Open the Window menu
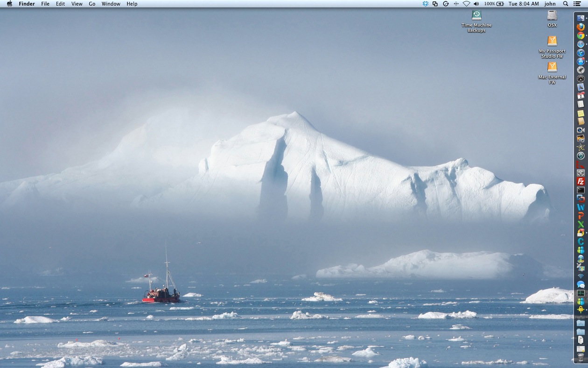This screenshot has height=368, width=588. coord(111,4)
